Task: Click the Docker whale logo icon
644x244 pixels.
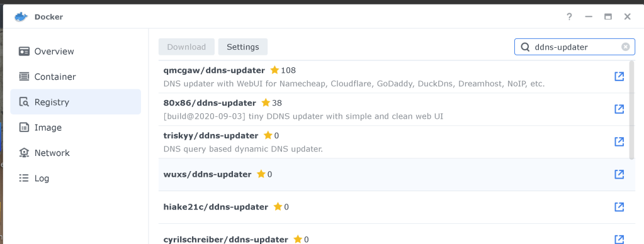Action: pos(21,17)
